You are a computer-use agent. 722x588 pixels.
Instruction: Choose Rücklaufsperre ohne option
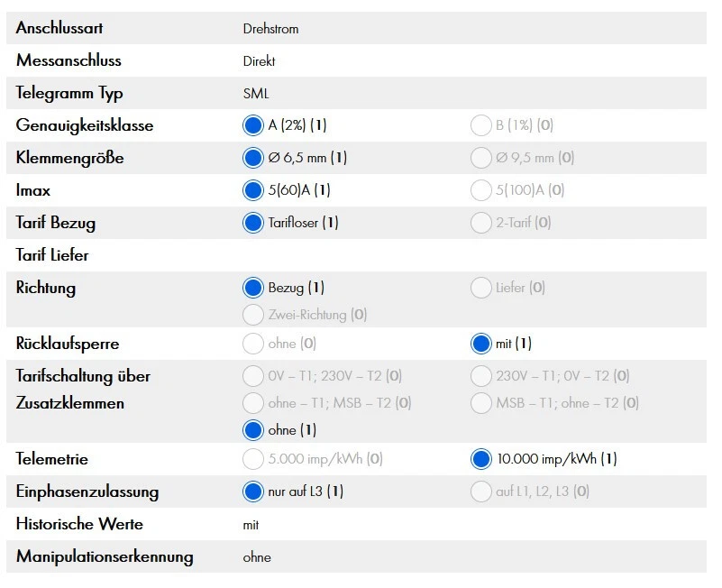[252, 344]
